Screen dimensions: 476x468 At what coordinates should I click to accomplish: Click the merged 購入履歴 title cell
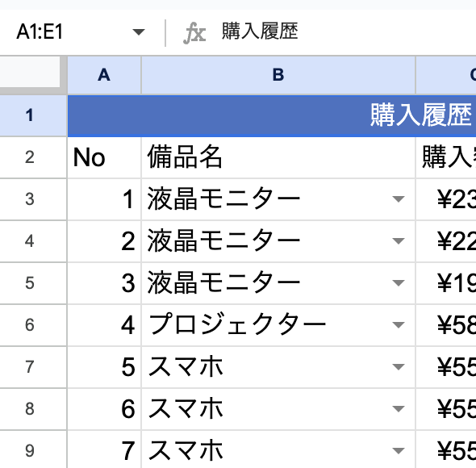pos(272,115)
